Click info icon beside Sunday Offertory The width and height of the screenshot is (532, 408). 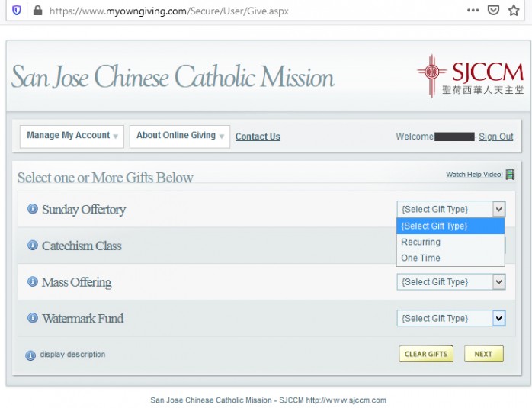(x=33, y=209)
